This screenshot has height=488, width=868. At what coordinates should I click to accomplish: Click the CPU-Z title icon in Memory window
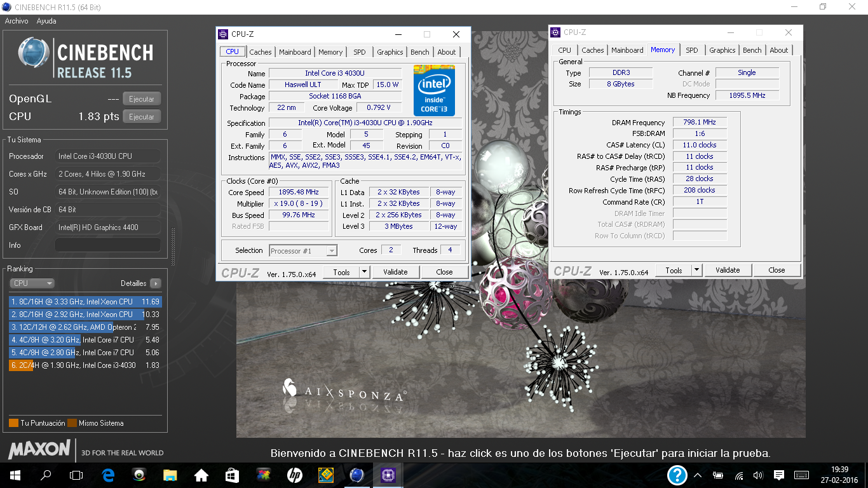tap(555, 32)
